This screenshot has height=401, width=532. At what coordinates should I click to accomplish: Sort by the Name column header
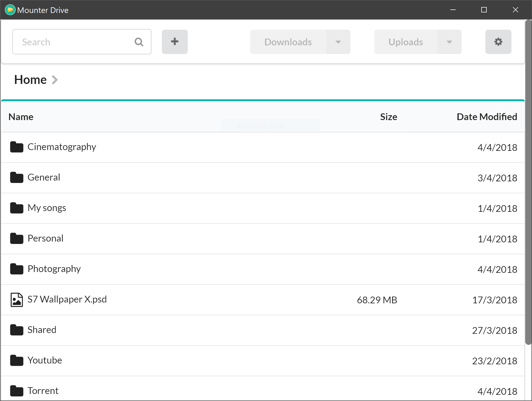pyautogui.click(x=21, y=117)
